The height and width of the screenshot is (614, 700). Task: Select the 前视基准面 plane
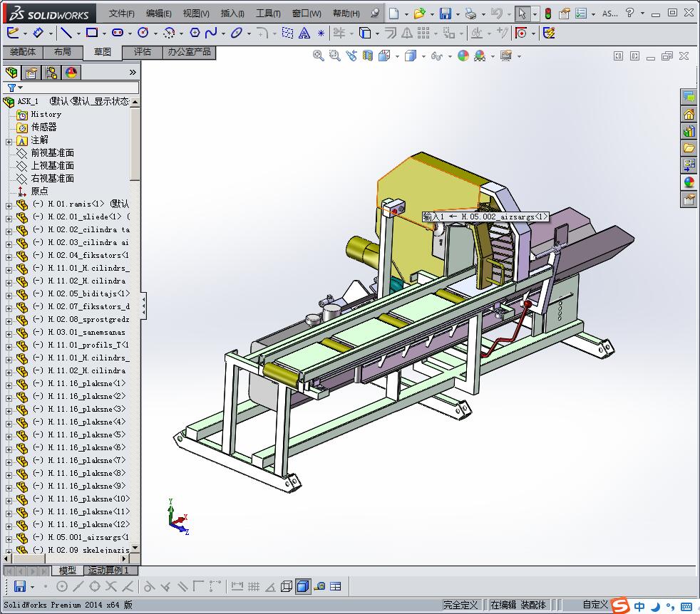point(52,152)
